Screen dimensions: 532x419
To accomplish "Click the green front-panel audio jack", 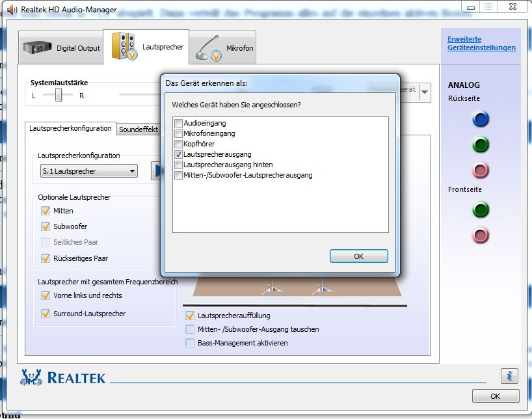I will (x=481, y=209).
